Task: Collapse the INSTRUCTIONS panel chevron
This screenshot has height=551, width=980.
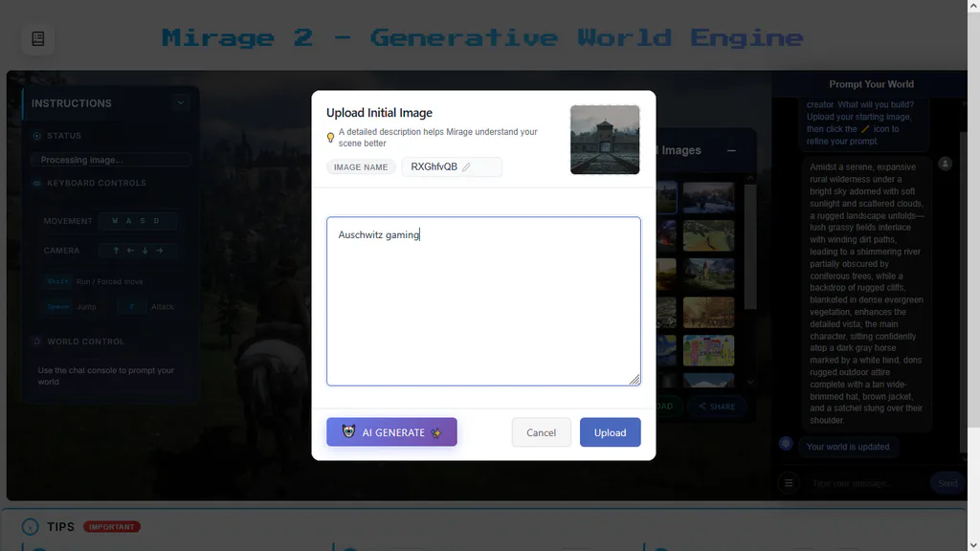Action: (x=181, y=103)
